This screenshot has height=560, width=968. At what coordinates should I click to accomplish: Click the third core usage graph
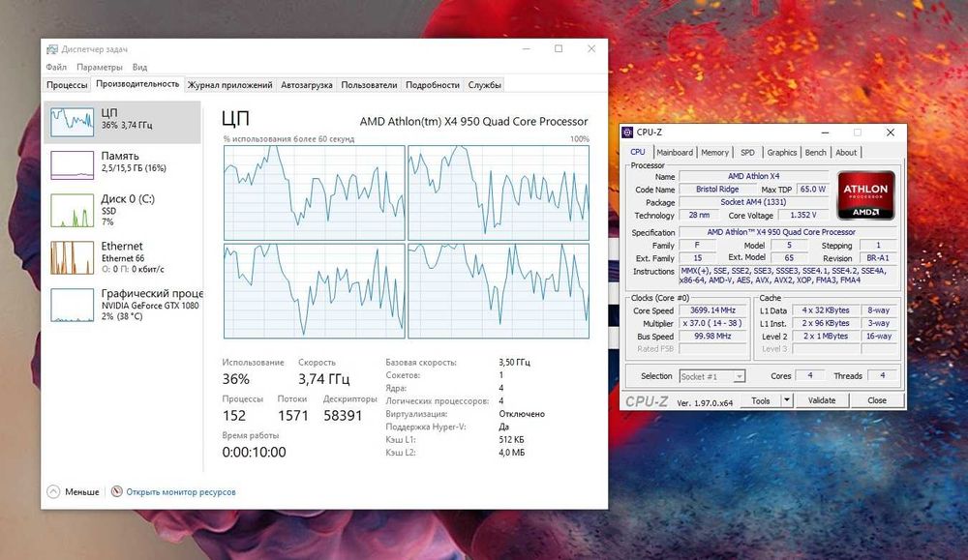pos(315,291)
